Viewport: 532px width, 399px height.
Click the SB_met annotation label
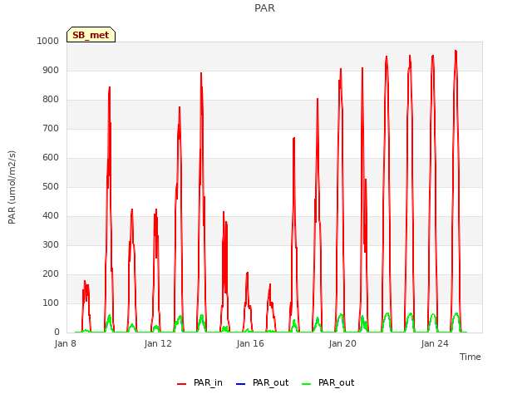tap(91, 35)
